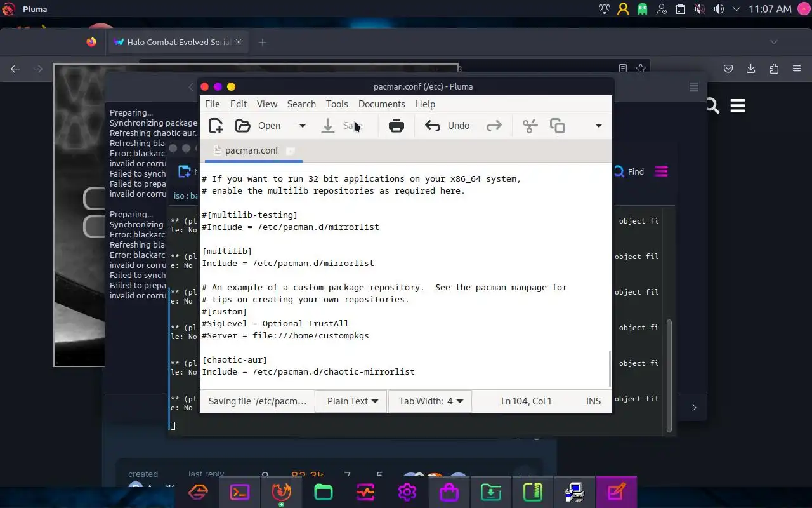Open the Tools menu in Pluma

[337, 104]
